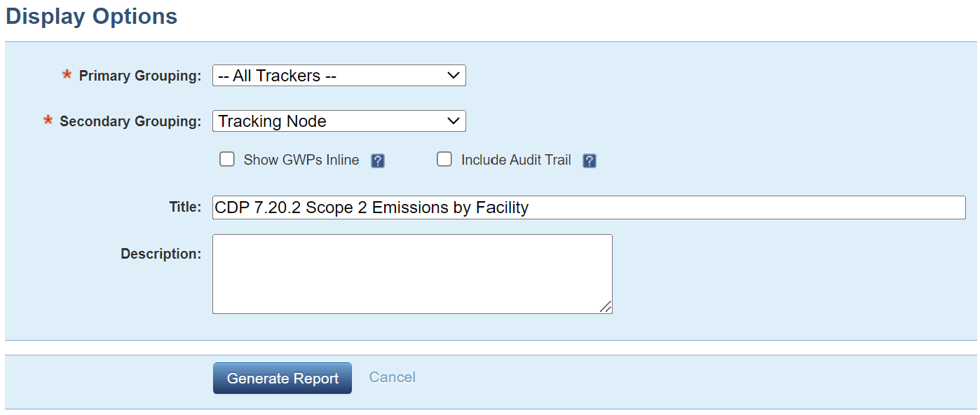This screenshot has height=415, width=980.
Task: Click the 'Primary Grouping:' field label
Action: coord(140,76)
